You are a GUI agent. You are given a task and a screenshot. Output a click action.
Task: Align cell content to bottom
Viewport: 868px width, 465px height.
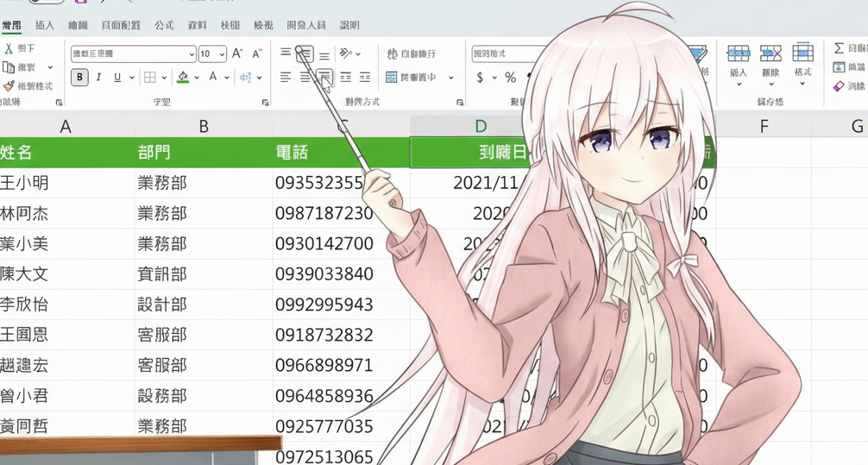[324, 55]
